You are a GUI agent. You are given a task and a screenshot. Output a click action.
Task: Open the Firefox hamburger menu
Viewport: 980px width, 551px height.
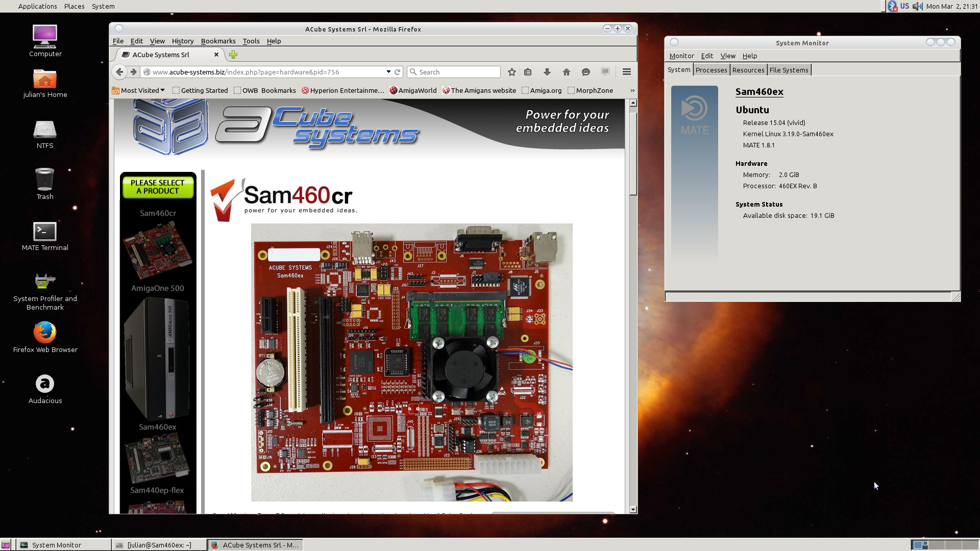coord(626,72)
